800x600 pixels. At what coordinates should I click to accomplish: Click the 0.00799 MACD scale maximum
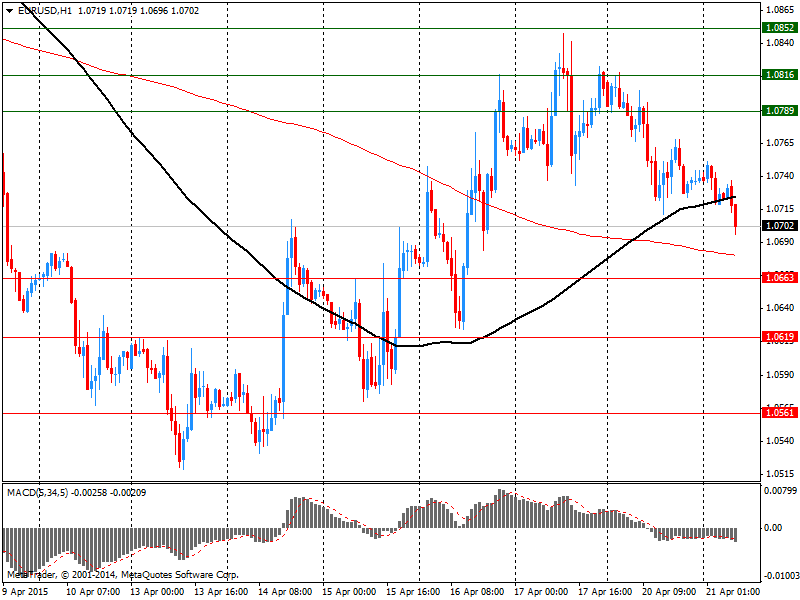tap(780, 491)
